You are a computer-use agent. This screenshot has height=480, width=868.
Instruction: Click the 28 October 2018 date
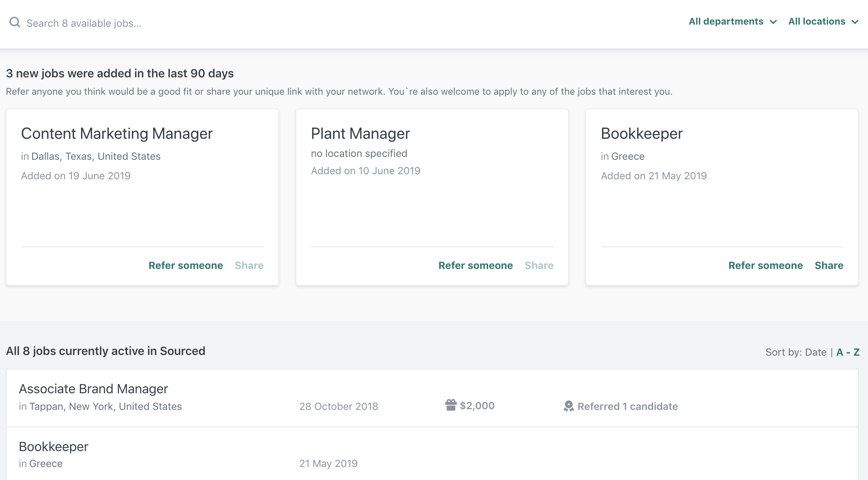coord(339,406)
